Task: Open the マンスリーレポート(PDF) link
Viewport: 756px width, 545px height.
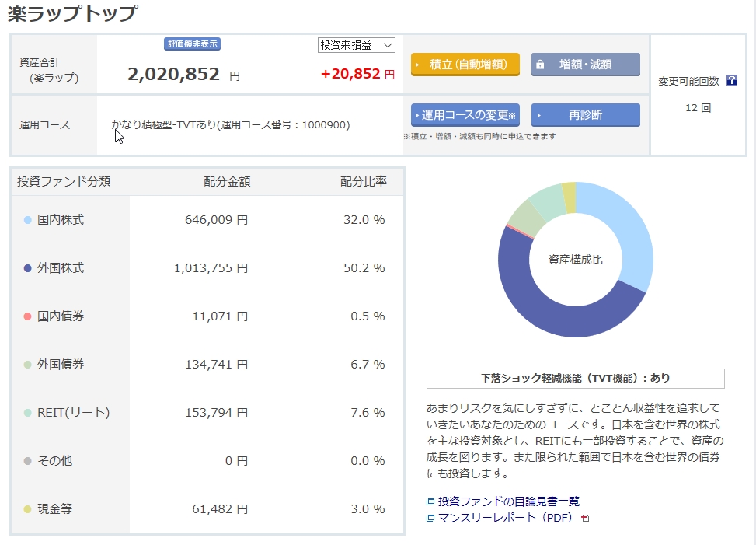Action: [504, 519]
